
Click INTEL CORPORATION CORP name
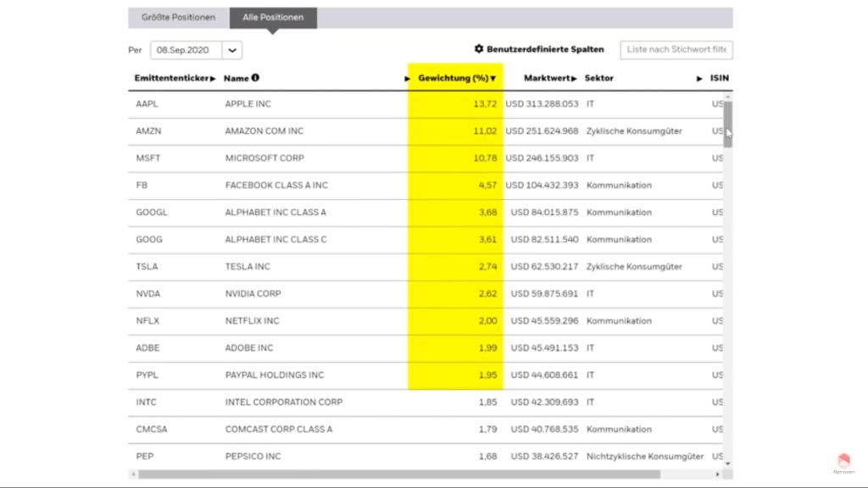click(284, 402)
